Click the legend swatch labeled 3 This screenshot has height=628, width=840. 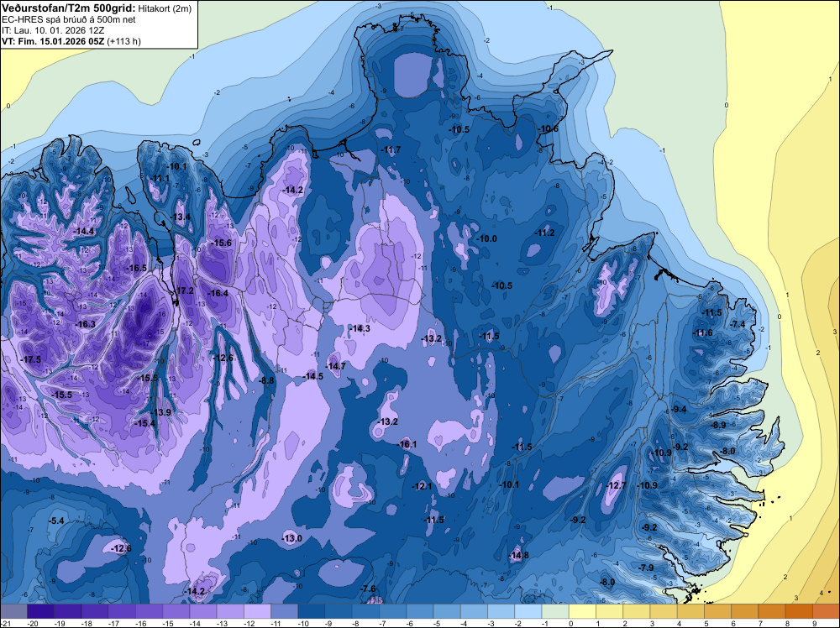tap(664, 611)
